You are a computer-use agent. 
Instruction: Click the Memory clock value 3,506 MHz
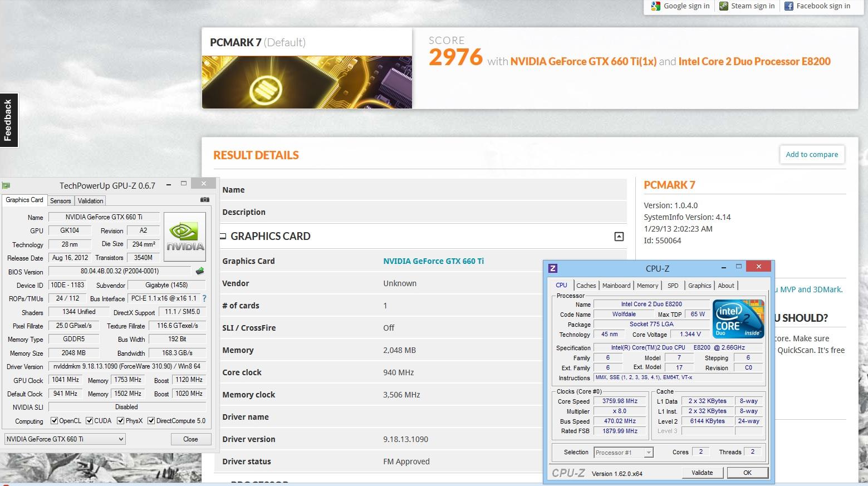click(401, 395)
